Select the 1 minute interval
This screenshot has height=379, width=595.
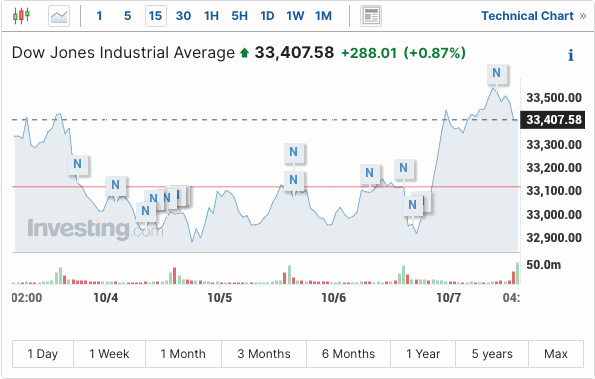click(99, 16)
